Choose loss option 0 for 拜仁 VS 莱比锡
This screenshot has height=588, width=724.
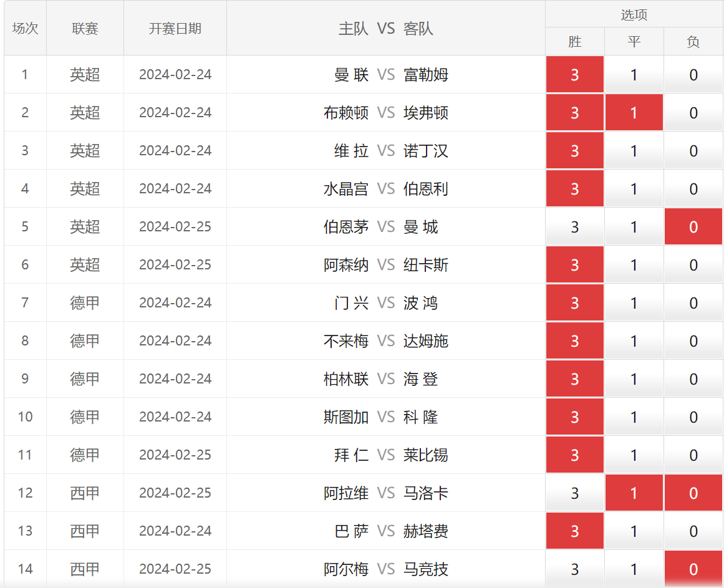click(x=693, y=455)
